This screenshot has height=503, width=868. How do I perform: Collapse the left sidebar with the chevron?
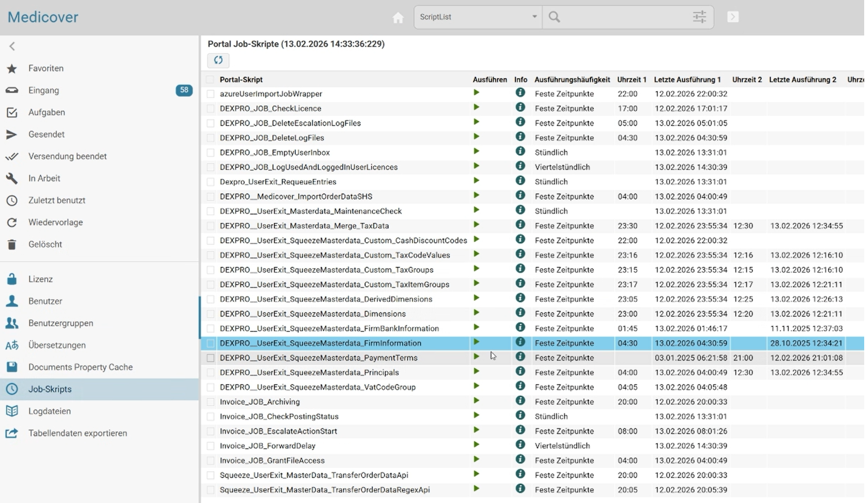[x=12, y=46]
